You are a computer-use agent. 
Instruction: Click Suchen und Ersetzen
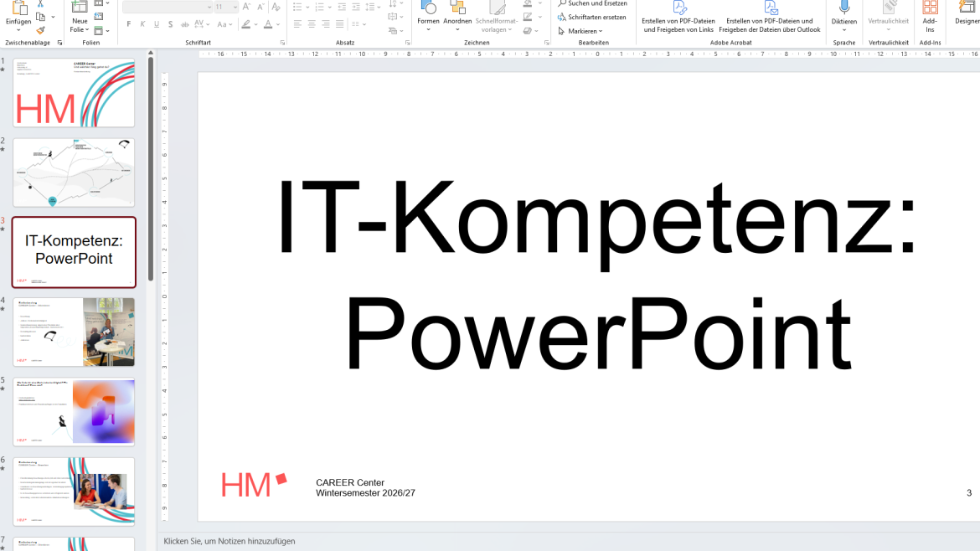point(592,3)
